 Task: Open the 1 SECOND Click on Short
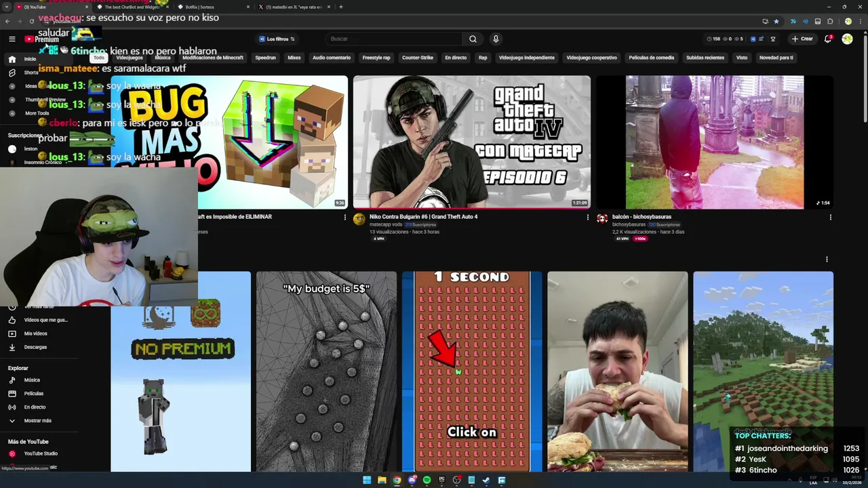(472, 371)
